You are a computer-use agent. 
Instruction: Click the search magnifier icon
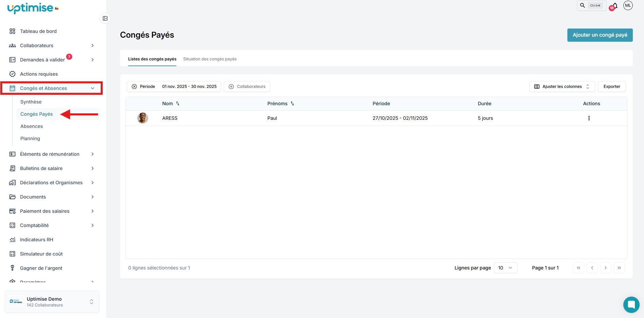(583, 5)
